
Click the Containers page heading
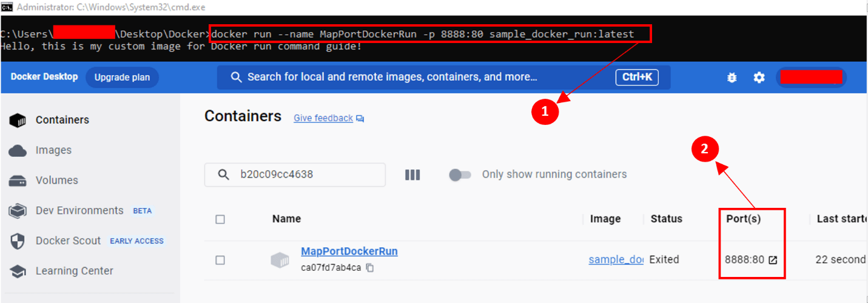tap(243, 116)
